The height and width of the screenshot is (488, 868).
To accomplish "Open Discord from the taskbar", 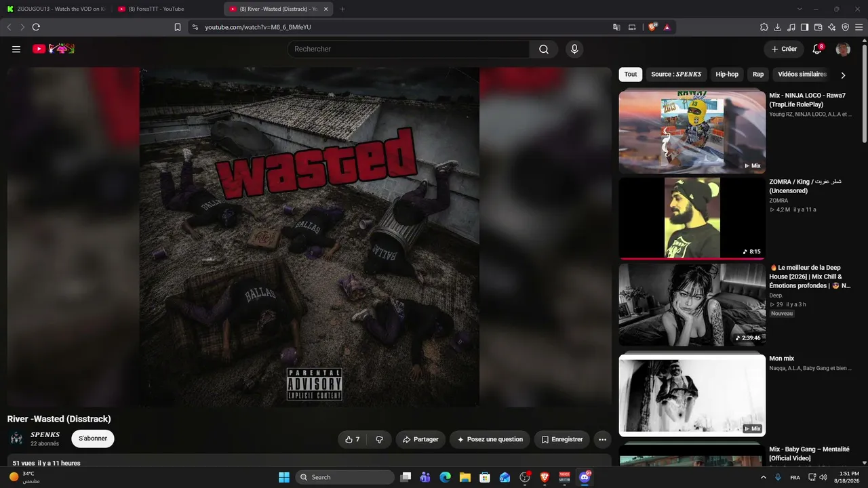I will tap(584, 477).
